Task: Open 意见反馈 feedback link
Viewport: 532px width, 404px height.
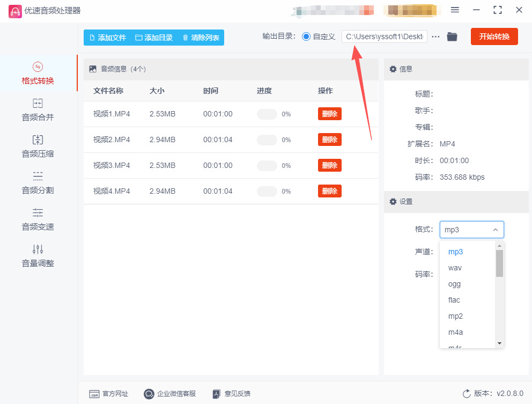Action: coord(231,394)
